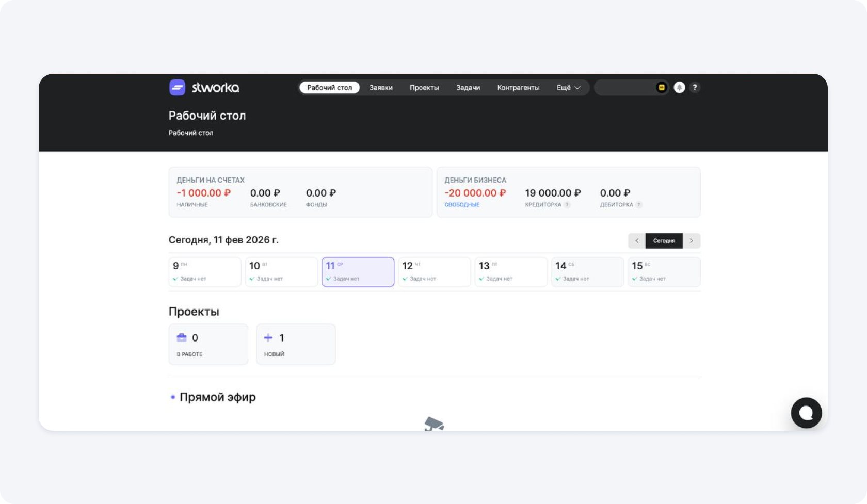Click the briefcase icon for projects в работе
The image size is (867, 504).
coord(182,338)
